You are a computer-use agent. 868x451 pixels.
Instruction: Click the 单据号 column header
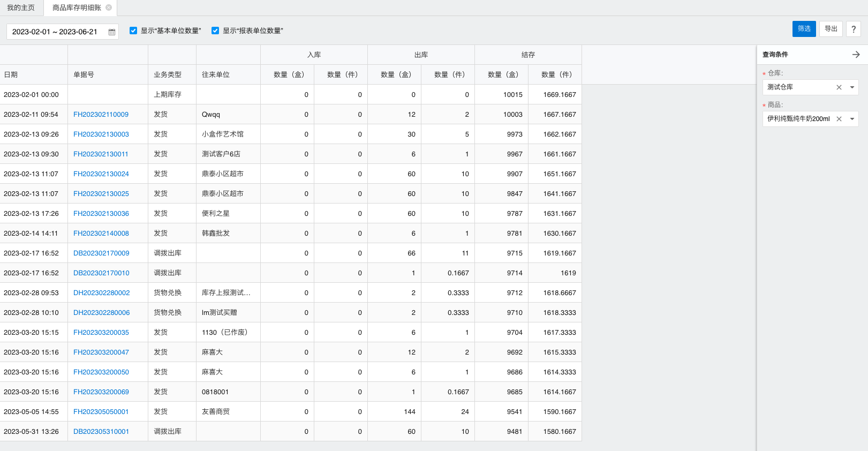(x=108, y=74)
